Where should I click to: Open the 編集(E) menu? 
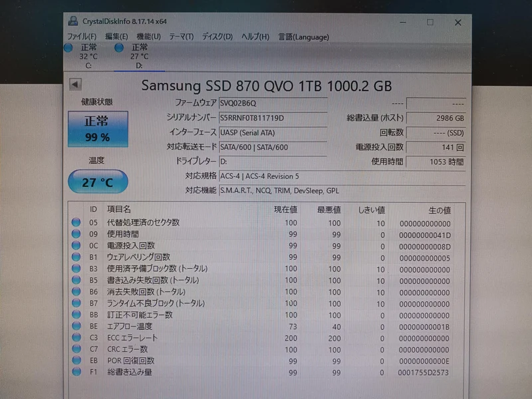[x=116, y=37]
